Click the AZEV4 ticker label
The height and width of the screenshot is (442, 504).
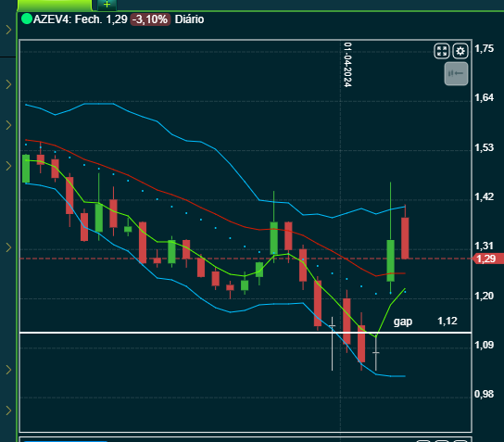[x=52, y=19]
